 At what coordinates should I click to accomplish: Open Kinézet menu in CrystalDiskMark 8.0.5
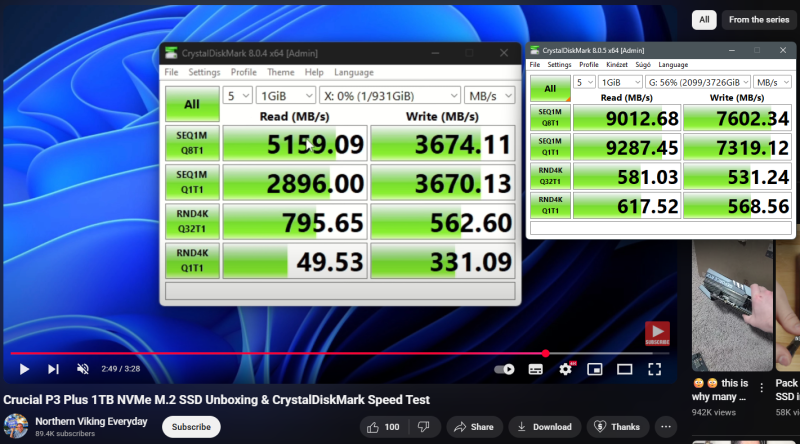pyautogui.click(x=617, y=65)
